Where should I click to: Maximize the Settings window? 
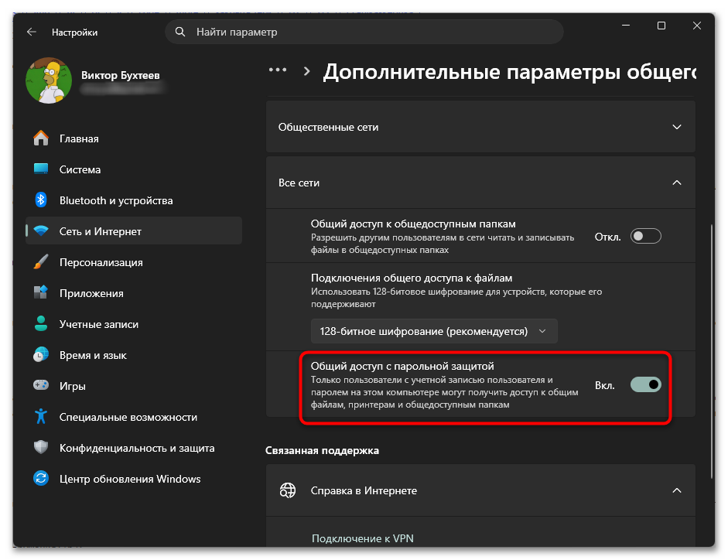(x=661, y=26)
